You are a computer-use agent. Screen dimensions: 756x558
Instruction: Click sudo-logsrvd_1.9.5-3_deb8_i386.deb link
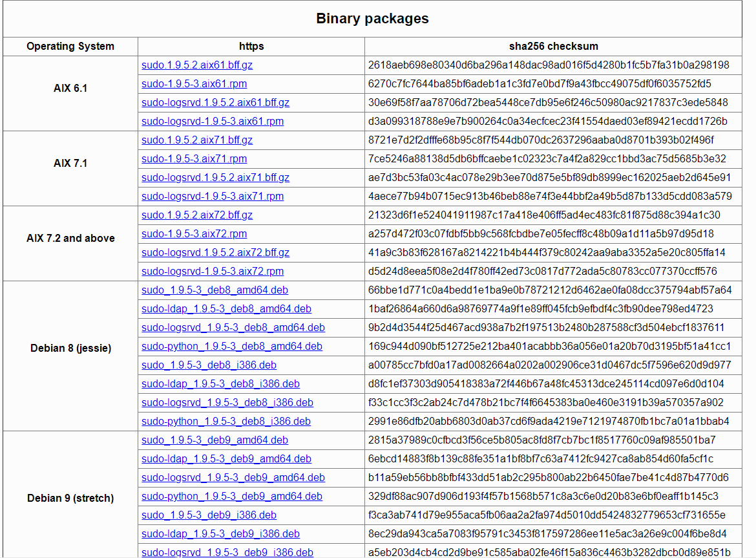point(227,403)
